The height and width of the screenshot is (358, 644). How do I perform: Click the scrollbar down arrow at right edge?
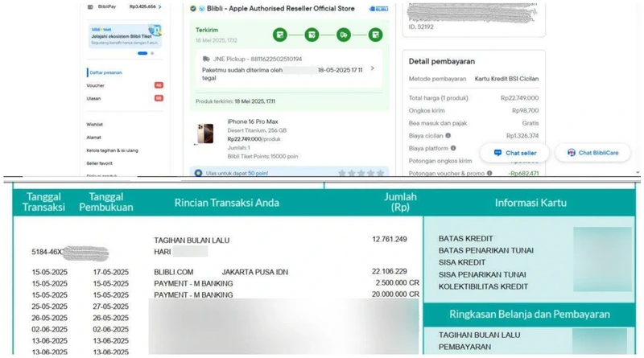[638, 173]
